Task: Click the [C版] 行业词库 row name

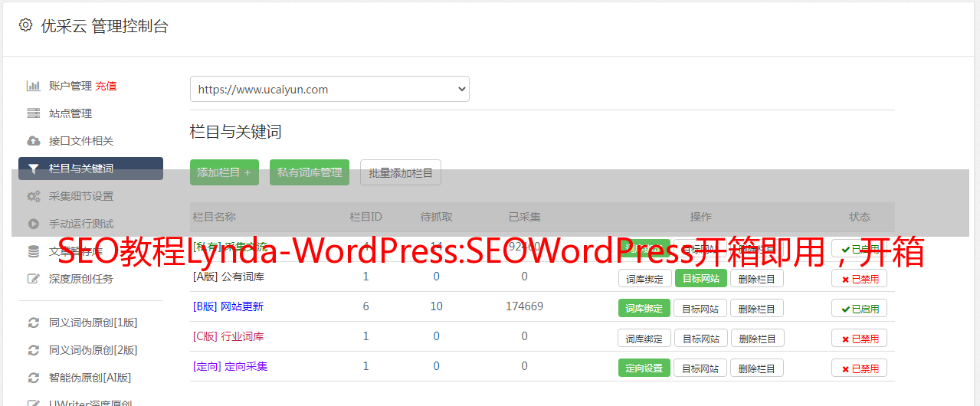Action: (228, 336)
